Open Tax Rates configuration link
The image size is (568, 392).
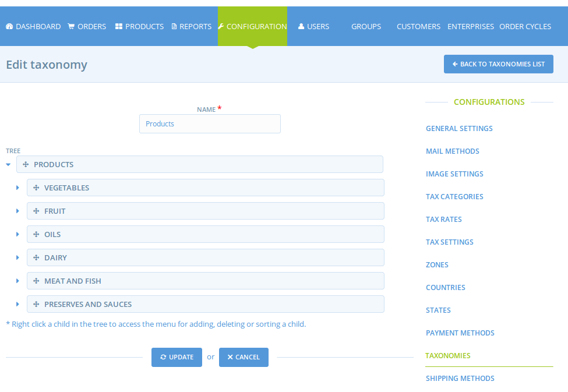coord(444,219)
